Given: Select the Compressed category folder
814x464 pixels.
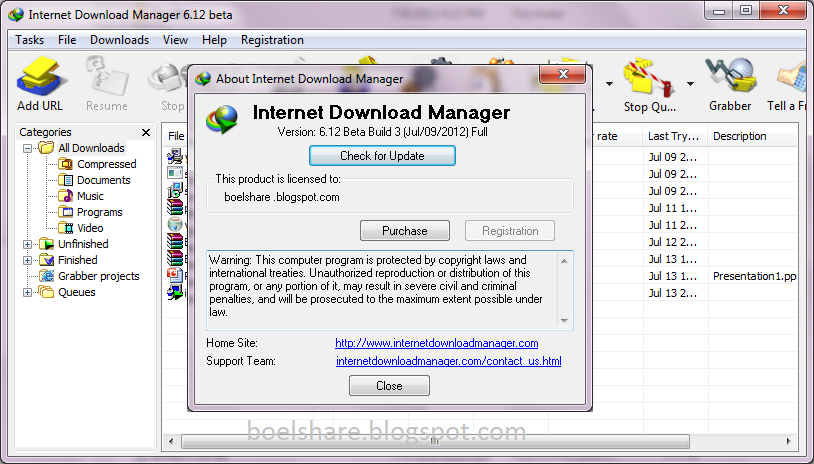Looking at the screenshot, I should (98, 164).
